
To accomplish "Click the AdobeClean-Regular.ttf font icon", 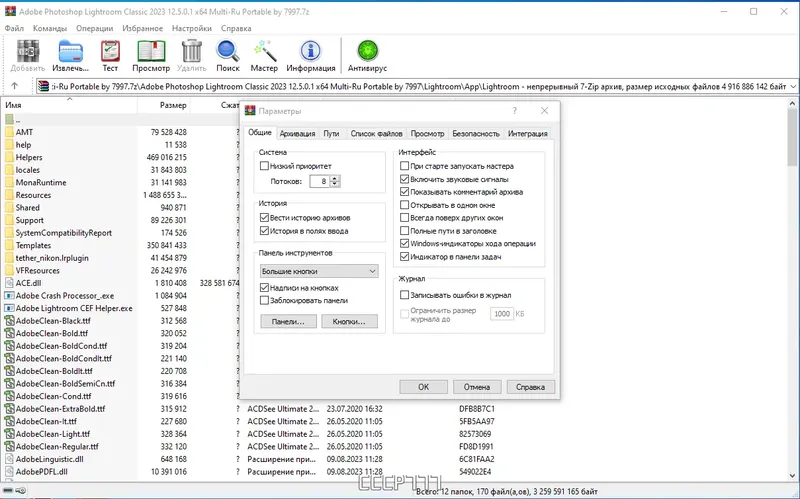I will [x=9, y=446].
